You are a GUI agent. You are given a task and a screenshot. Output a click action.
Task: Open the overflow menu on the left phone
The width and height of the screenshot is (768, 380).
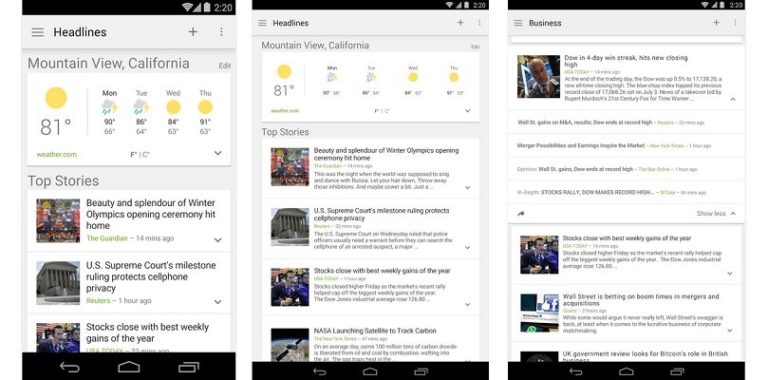[x=221, y=32]
